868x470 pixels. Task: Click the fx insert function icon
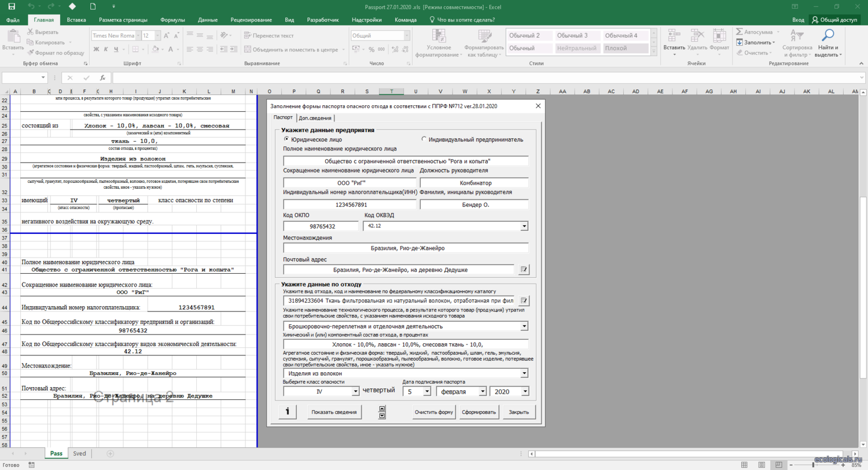pos(102,78)
